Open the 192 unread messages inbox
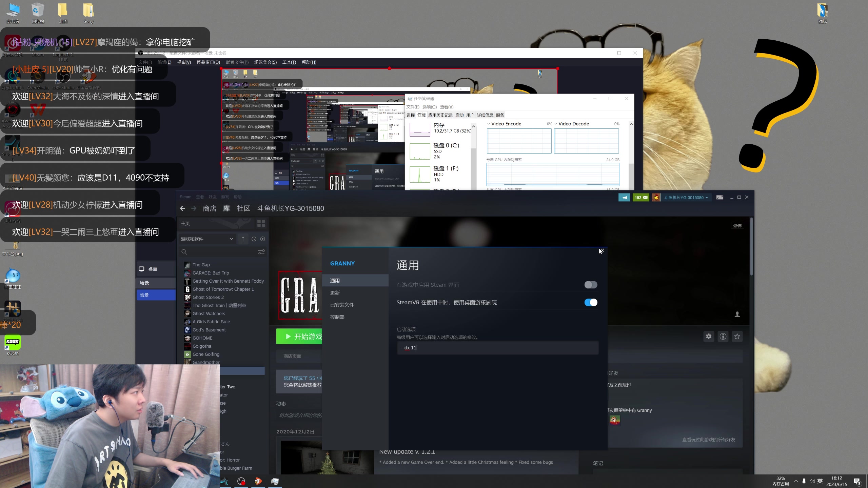 [641, 198]
